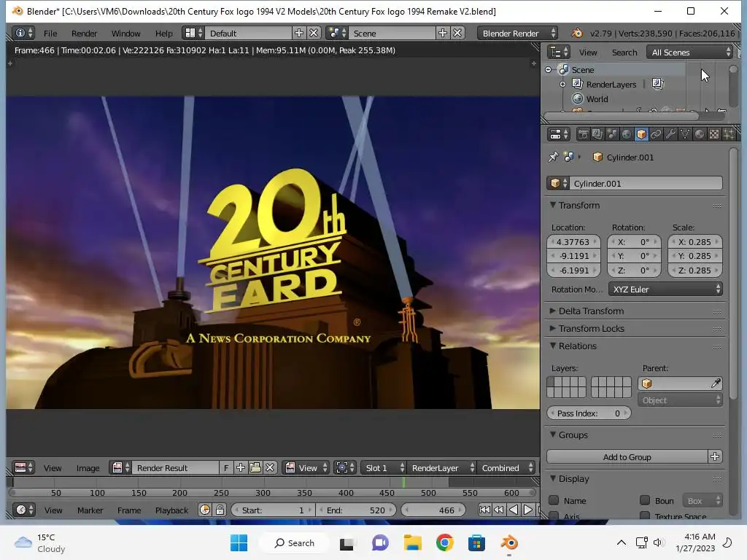Unlink the Render Result image with X
This screenshot has height=560, width=747.
pyautogui.click(x=270, y=467)
